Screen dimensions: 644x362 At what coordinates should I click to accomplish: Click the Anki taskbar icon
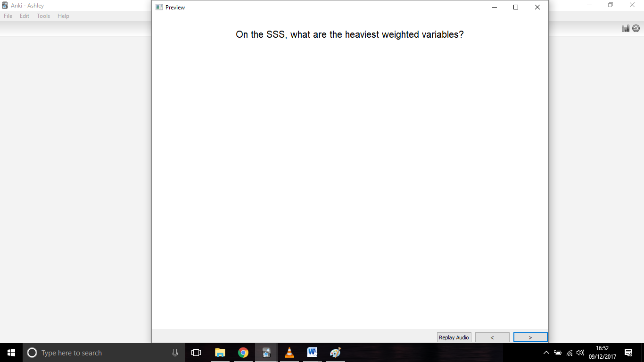266,353
